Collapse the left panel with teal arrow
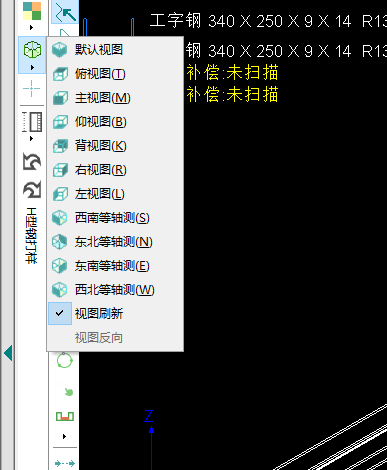The width and height of the screenshot is (387, 470). tap(8, 353)
